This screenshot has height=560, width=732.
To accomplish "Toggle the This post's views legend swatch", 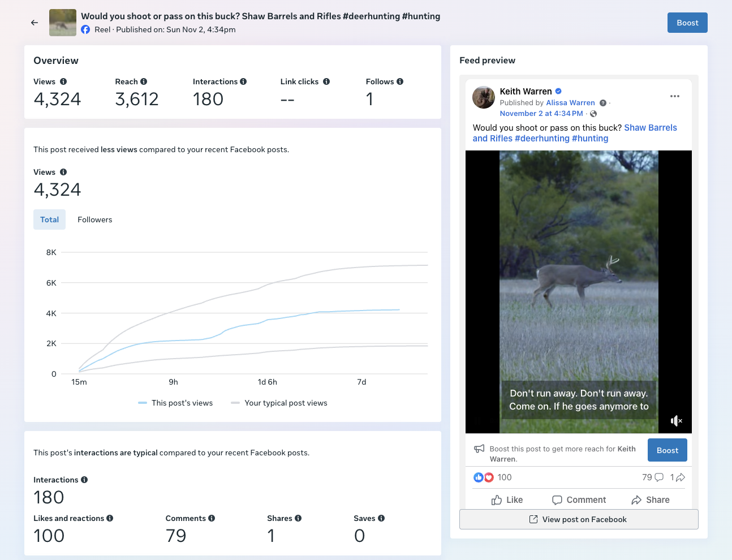I will pos(143,403).
